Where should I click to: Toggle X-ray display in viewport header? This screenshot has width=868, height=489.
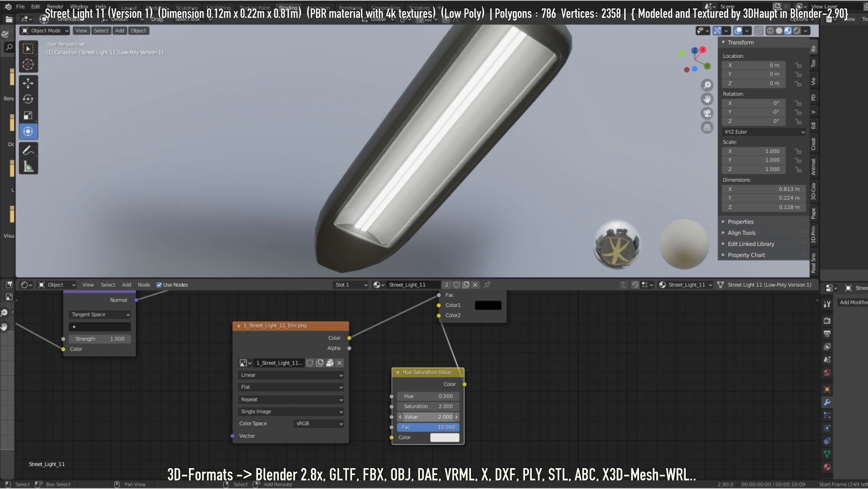click(x=758, y=31)
